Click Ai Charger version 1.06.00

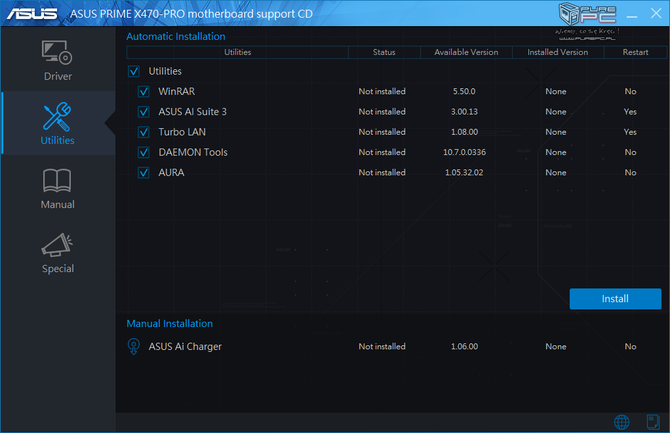coord(464,347)
